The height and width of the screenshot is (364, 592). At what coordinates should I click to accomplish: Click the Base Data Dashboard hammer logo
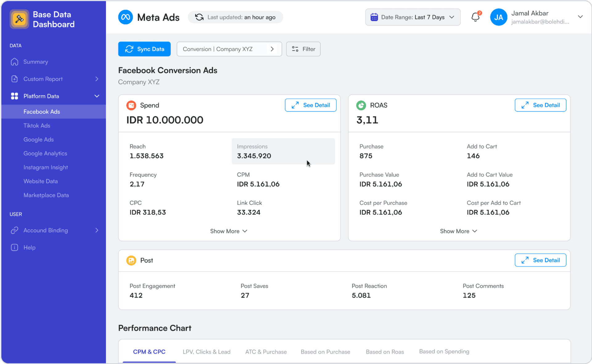pyautogui.click(x=19, y=19)
